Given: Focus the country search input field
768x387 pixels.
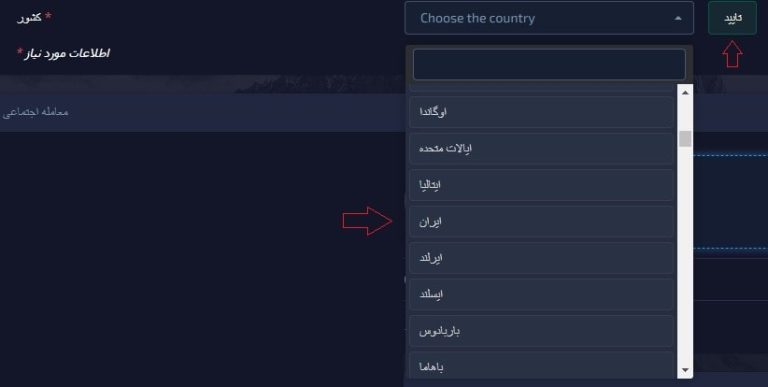Looking at the screenshot, I should click(x=549, y=64).
